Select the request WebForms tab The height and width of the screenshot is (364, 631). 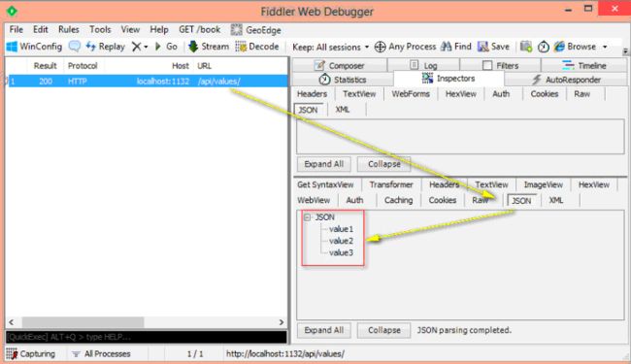point(411,94)
